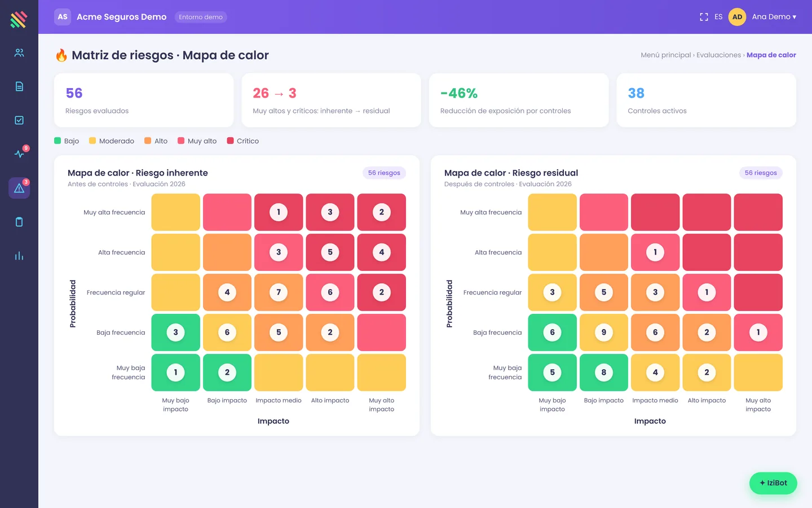The height and width of the screenshot is (508, 812).
Task: Open the IziBot assistant button
Action: [x=773, y=483]
